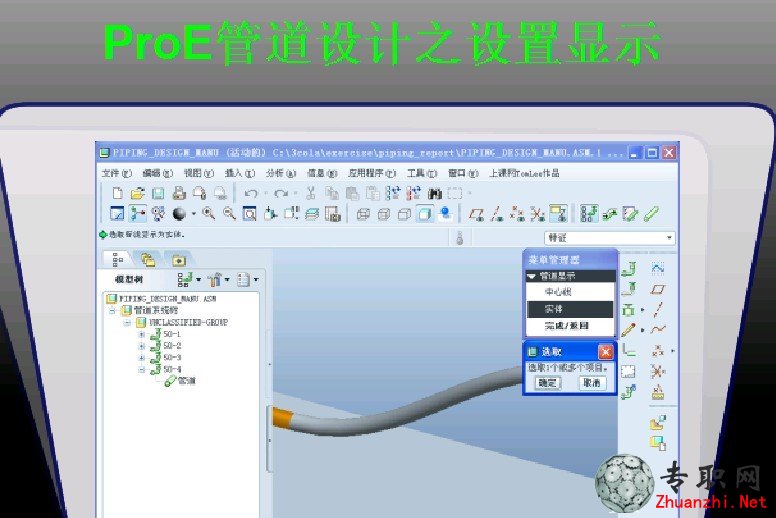
Task: Click the Add Component to assembly icon
Action: pos(658,422)
